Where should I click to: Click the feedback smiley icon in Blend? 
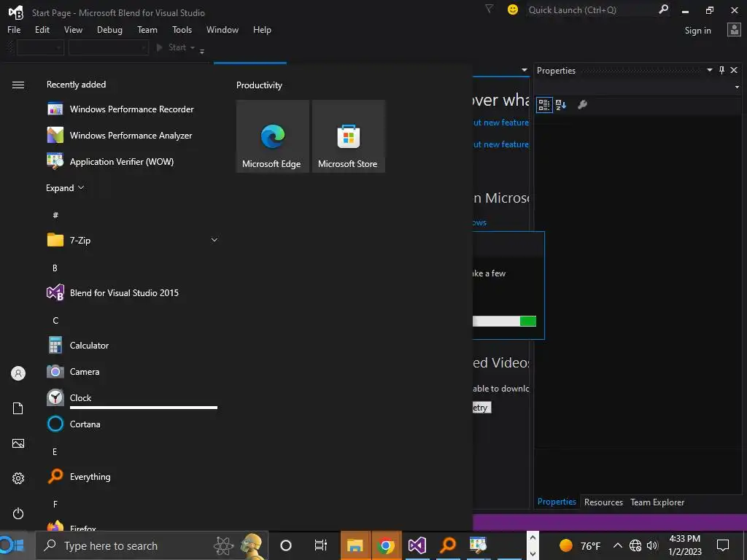(513, 9)
